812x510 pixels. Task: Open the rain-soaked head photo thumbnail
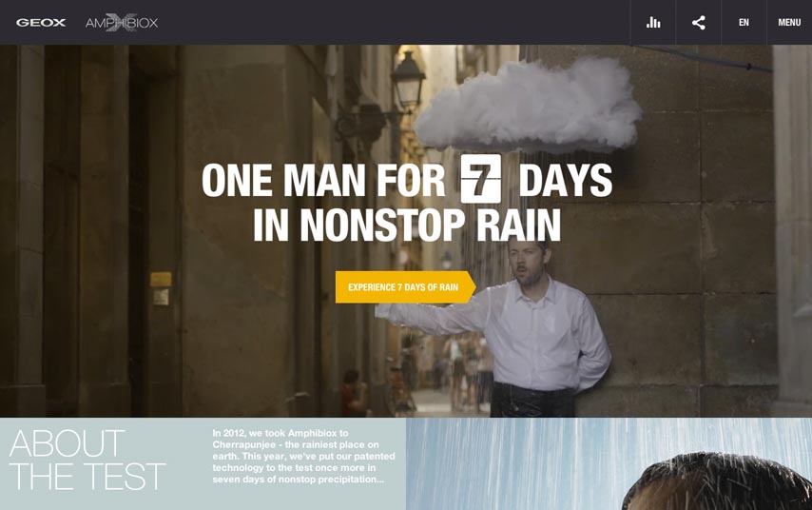609,464
